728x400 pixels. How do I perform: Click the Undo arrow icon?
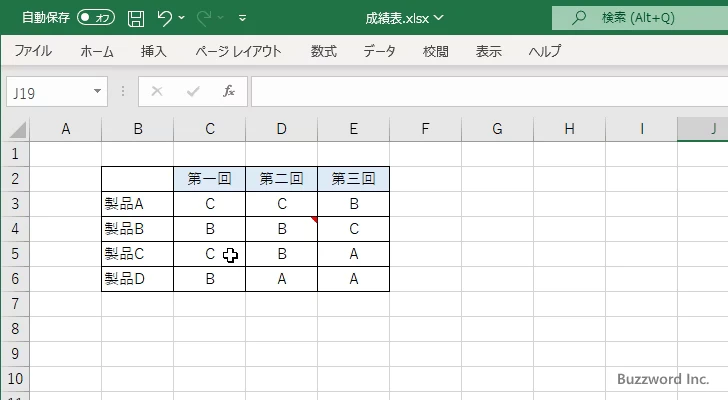(164, 18)
